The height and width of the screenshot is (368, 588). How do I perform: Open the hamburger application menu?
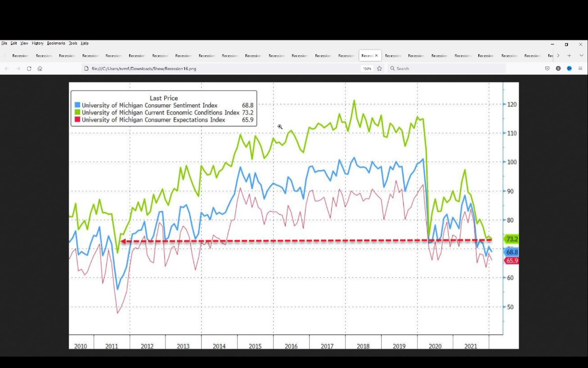[x=580, y=68]
